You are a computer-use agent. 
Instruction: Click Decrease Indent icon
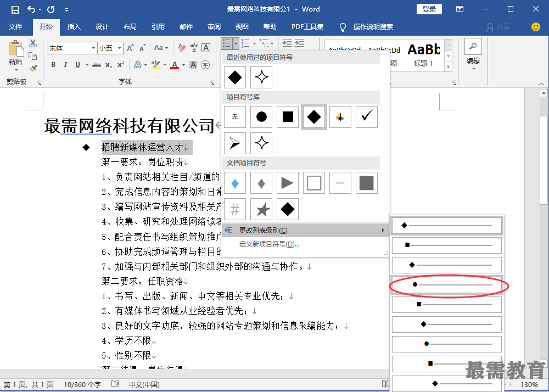[x=287, y=43]
